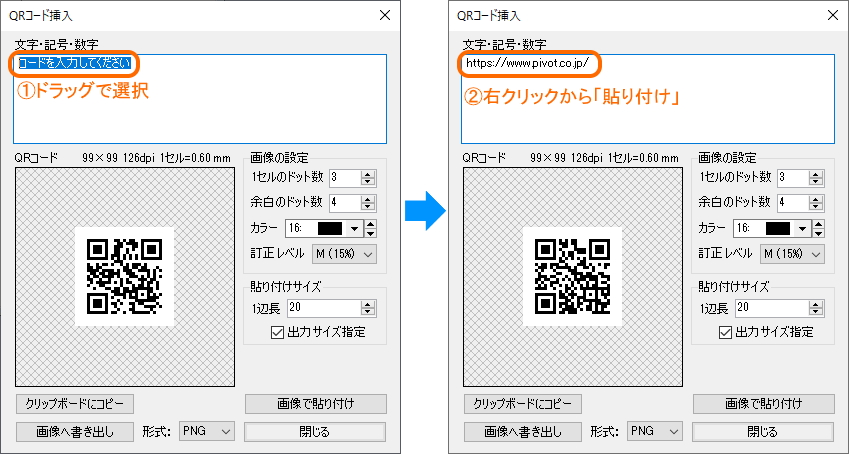Click カラー spinner arrows in left dialog
Viewport: 850px width, 454px height.
pos(370,228)
